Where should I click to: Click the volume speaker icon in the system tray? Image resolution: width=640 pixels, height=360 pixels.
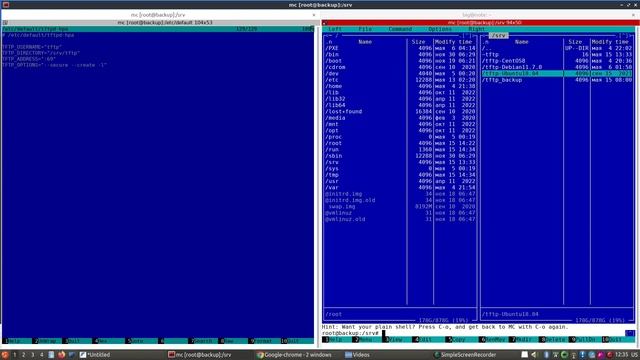[534, 355]
